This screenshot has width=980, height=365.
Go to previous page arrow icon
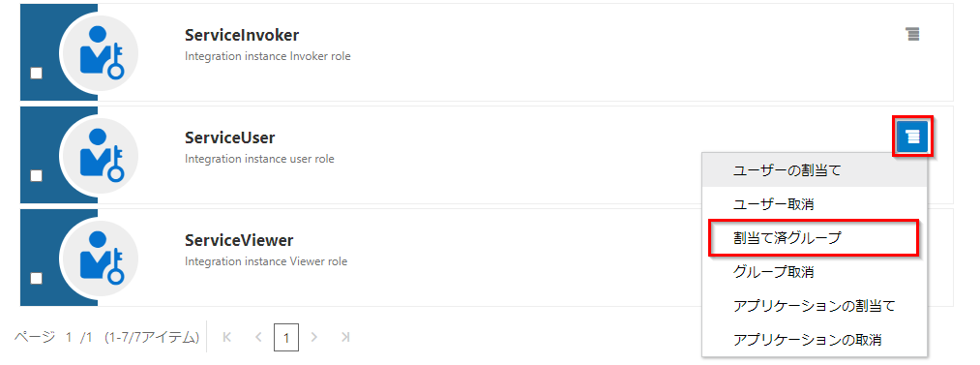(258, 338)
